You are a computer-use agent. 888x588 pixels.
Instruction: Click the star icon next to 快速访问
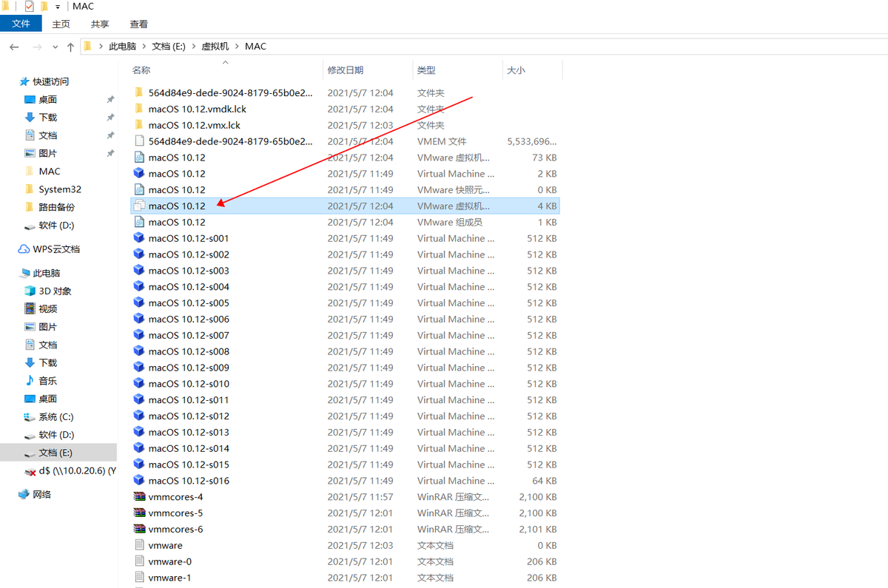click(24, 81)
